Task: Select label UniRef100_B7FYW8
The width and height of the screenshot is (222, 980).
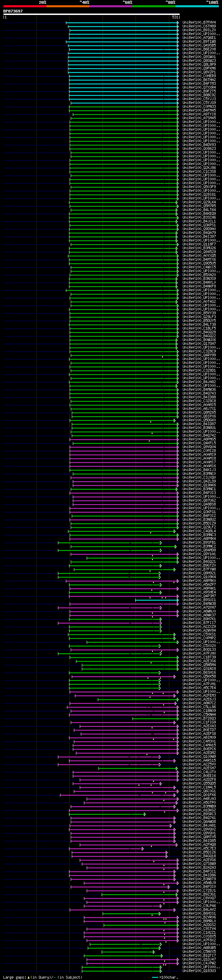Action: pyautogui.click(x=199, y=569)
